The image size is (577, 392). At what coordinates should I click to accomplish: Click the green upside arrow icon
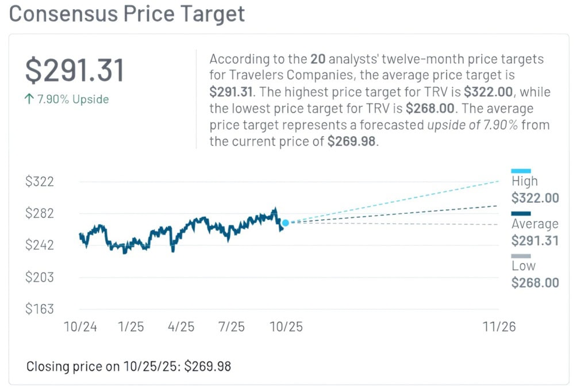tap(29, 99)
